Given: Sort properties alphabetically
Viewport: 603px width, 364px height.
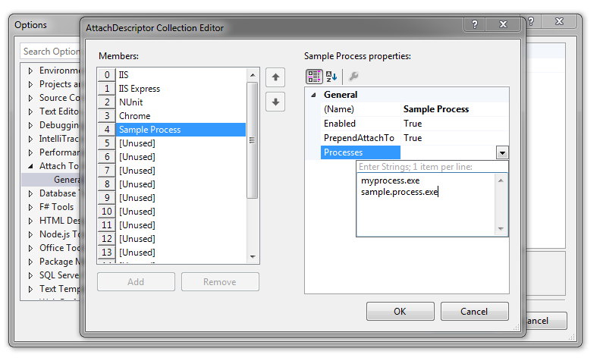Looking at the screenshot, I should [x=331, y=76].
